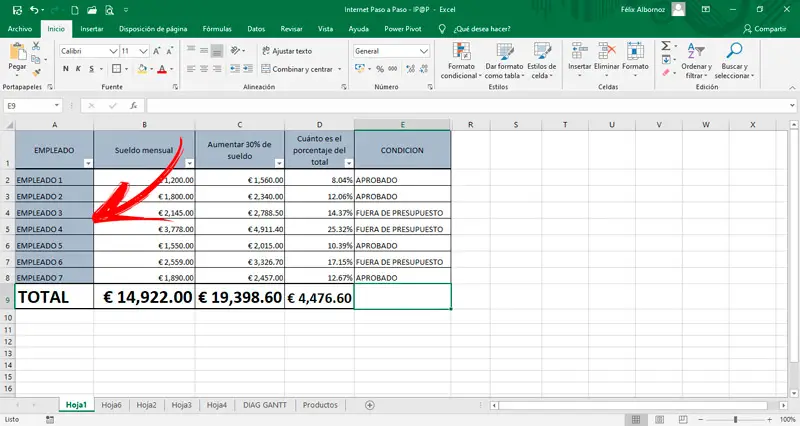Image resolution: width=800 pixels, height=426 pixels.
Task: Click the Insert function fx icon
Action: click(136, 105)
